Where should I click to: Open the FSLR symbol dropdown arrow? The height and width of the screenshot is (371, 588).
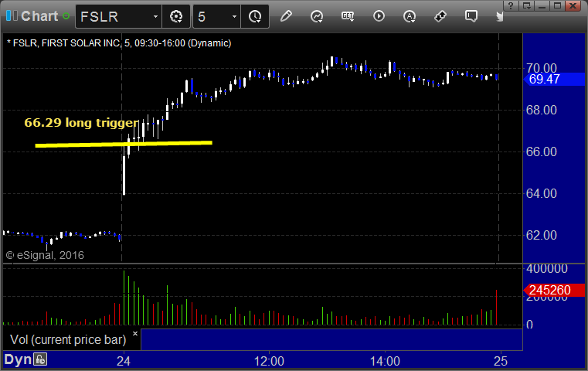point(155,16)
